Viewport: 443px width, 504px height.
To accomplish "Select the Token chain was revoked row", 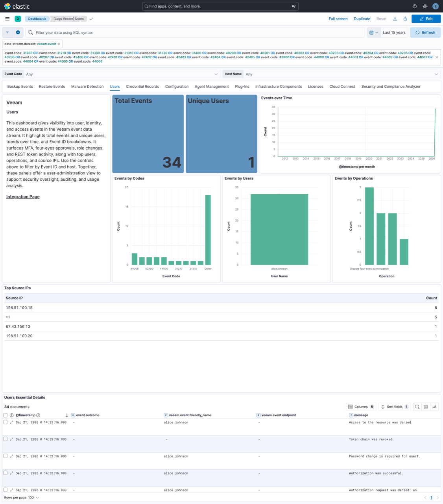I will (x=5, y=439).
